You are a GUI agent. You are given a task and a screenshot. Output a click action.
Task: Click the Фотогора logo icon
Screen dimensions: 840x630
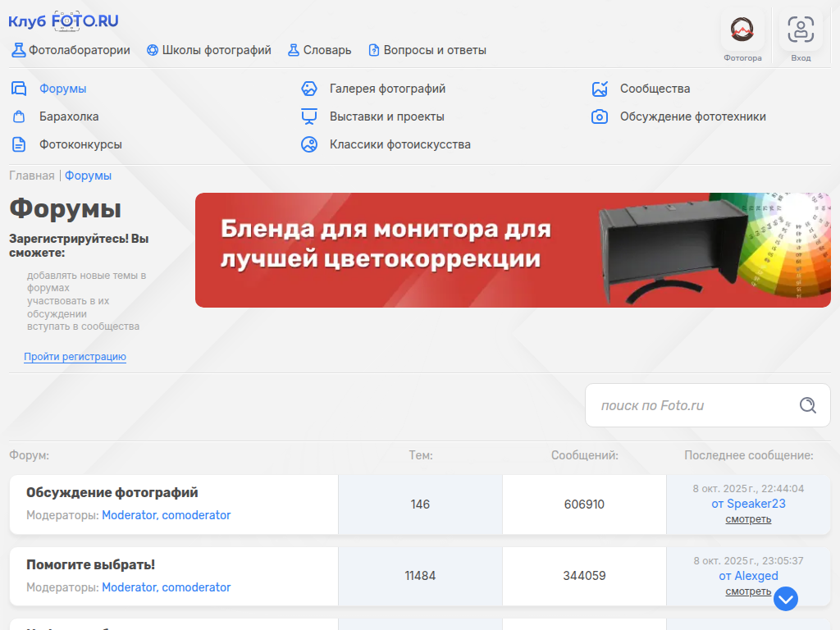coord(742,30)
